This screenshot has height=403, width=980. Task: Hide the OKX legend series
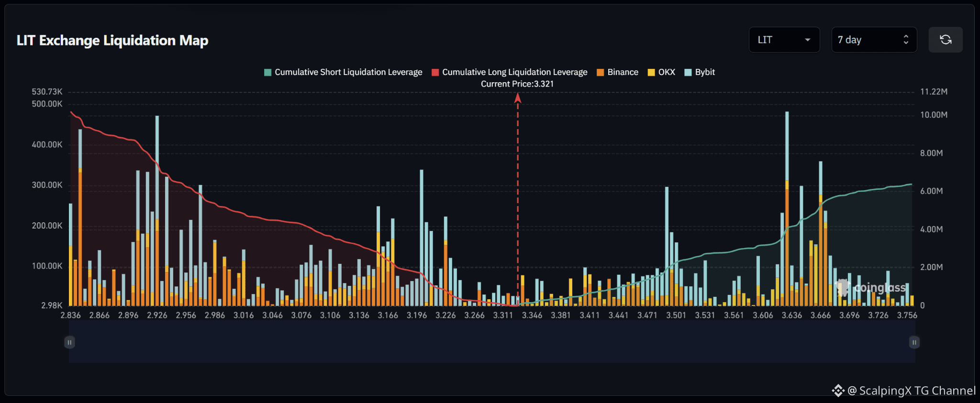[661, 72]
